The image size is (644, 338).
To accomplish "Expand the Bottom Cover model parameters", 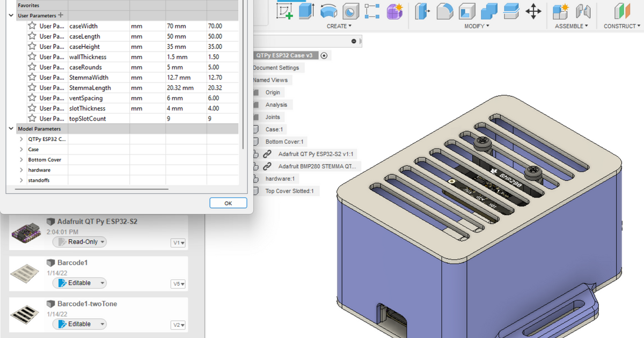I will [x=21, y=160].
